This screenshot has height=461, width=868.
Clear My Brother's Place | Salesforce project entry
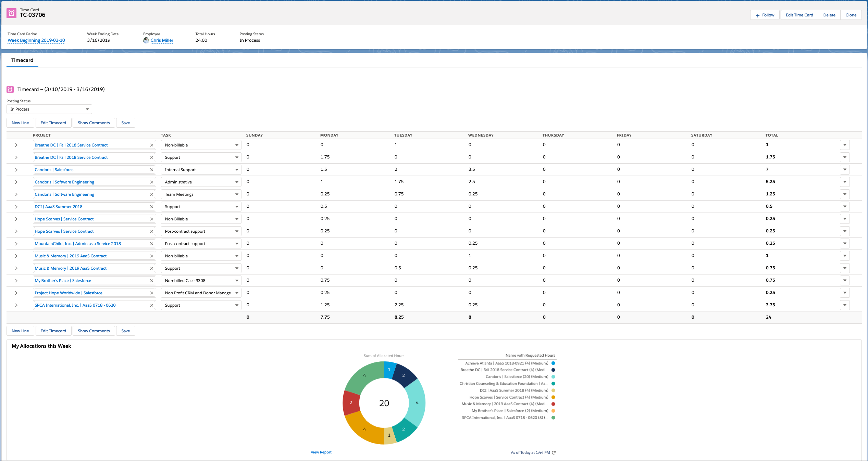pos(151,281)
